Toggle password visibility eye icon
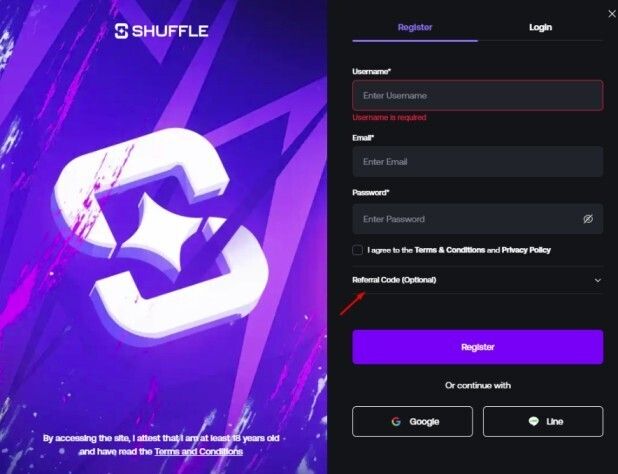This screenshot has height=474, width=618. pyautogui.click(x=588, y=219)
